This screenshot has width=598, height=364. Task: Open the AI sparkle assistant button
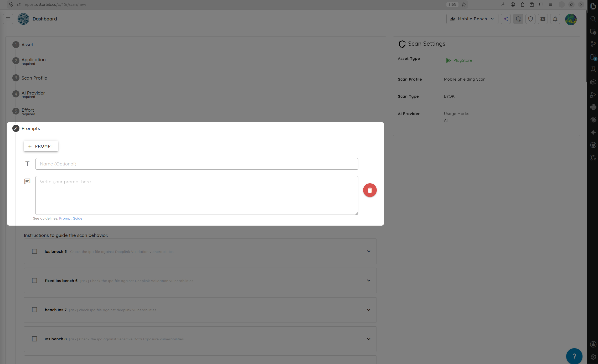tap(506, 19)
